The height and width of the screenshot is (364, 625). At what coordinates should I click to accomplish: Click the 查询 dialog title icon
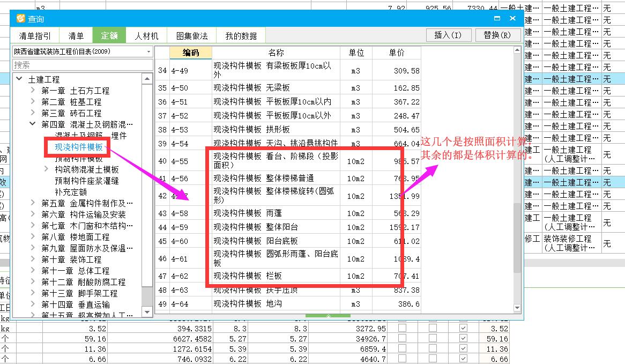20,18
